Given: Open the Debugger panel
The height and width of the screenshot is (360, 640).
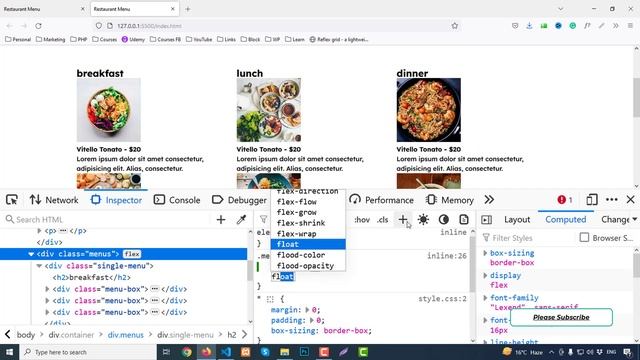Looking at the screenshot, I should [x=239, y=200].
